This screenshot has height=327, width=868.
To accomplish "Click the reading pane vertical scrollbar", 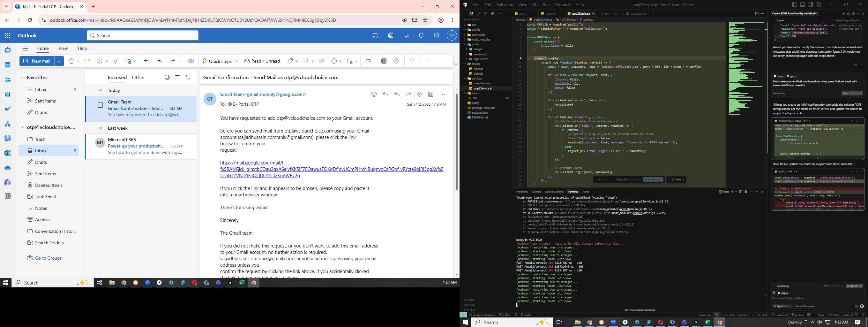I will tap(456, 141).
